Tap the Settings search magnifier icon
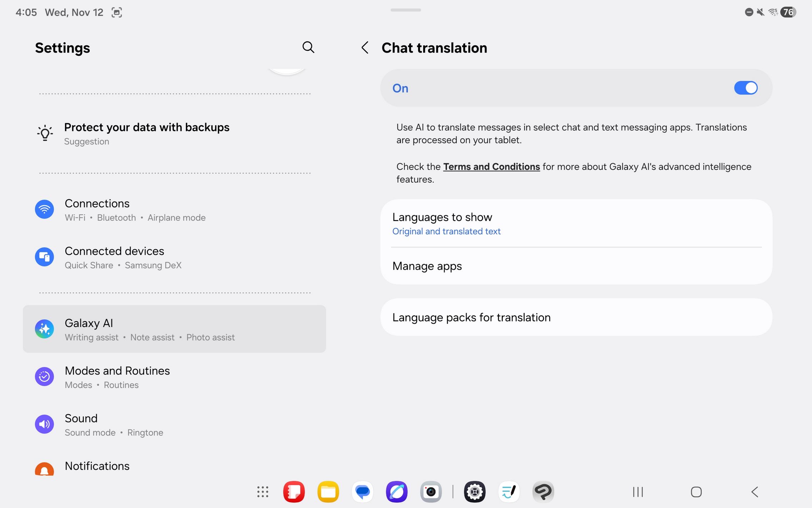812x508 pixels. point(308,47)
